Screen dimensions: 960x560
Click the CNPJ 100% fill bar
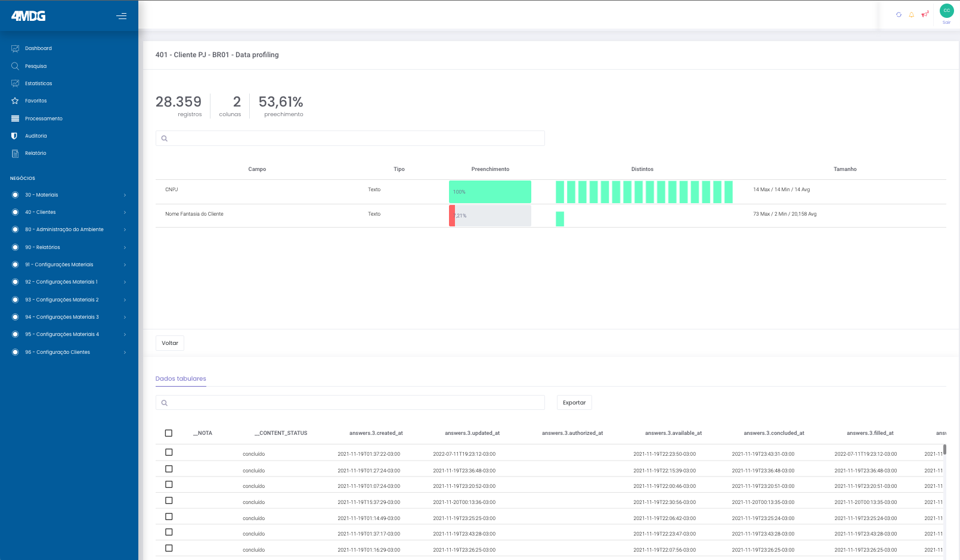click(x=490, y=192)
